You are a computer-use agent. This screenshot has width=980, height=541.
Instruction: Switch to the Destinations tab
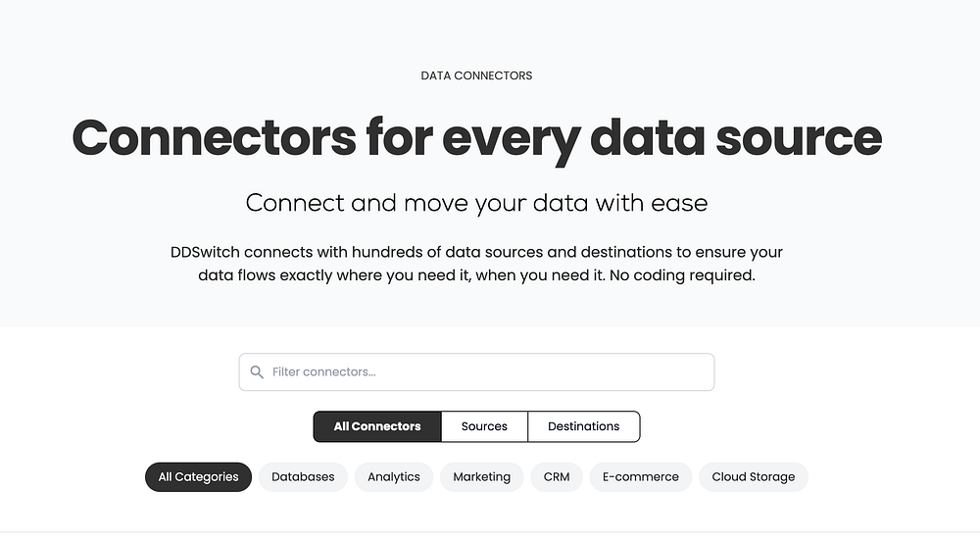point(583,426)
